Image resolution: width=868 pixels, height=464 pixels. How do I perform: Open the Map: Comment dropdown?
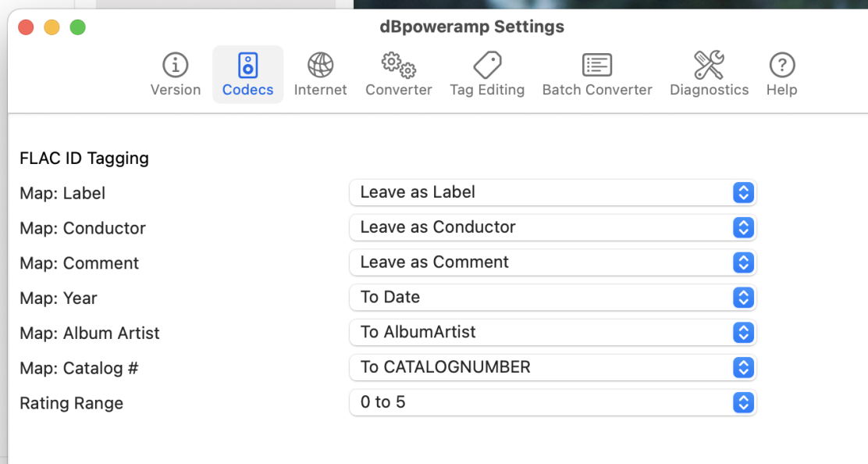(553, 262)
